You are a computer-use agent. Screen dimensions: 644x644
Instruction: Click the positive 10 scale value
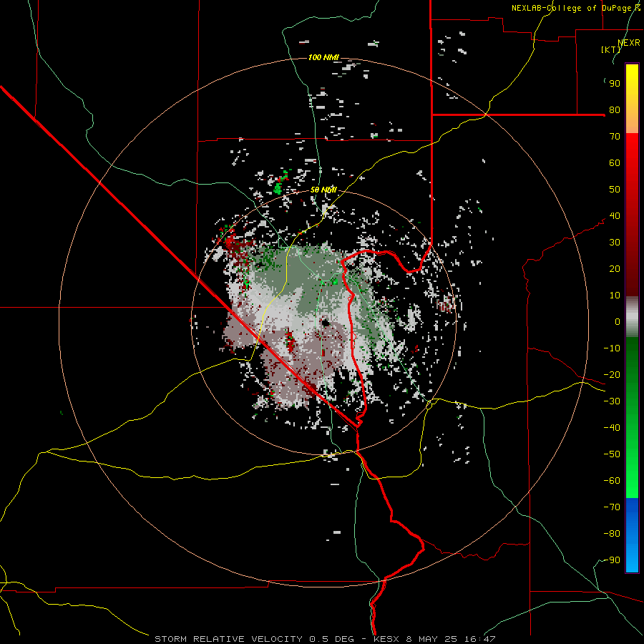click(x=615, y=296)
